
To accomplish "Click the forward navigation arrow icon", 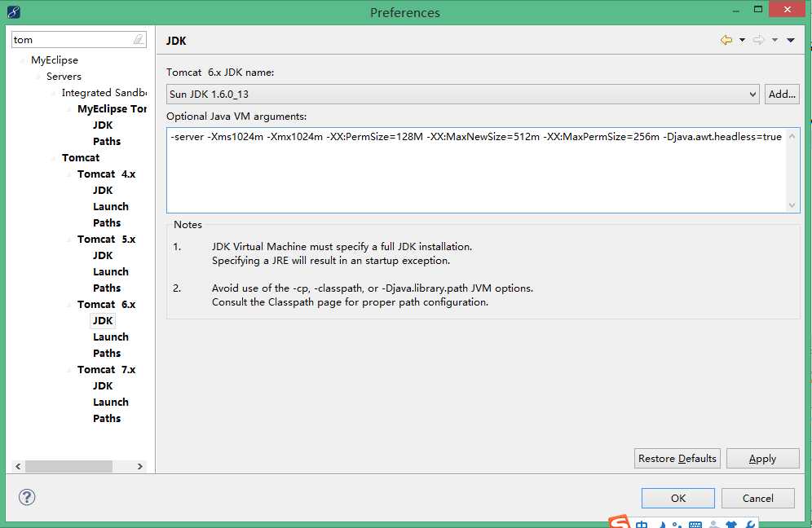I will 758,40.
